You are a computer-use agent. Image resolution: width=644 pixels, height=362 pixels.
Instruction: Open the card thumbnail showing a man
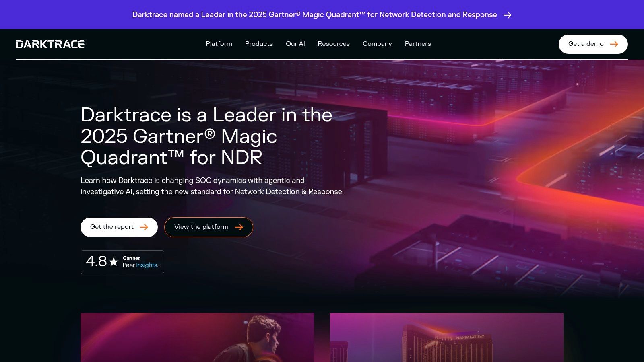(x=197, y=337)
